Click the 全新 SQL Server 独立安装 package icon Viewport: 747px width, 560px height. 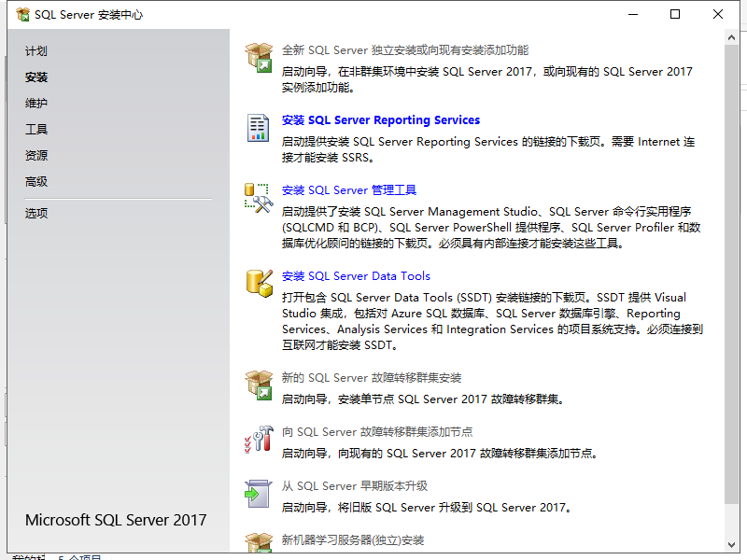(259, 56)
